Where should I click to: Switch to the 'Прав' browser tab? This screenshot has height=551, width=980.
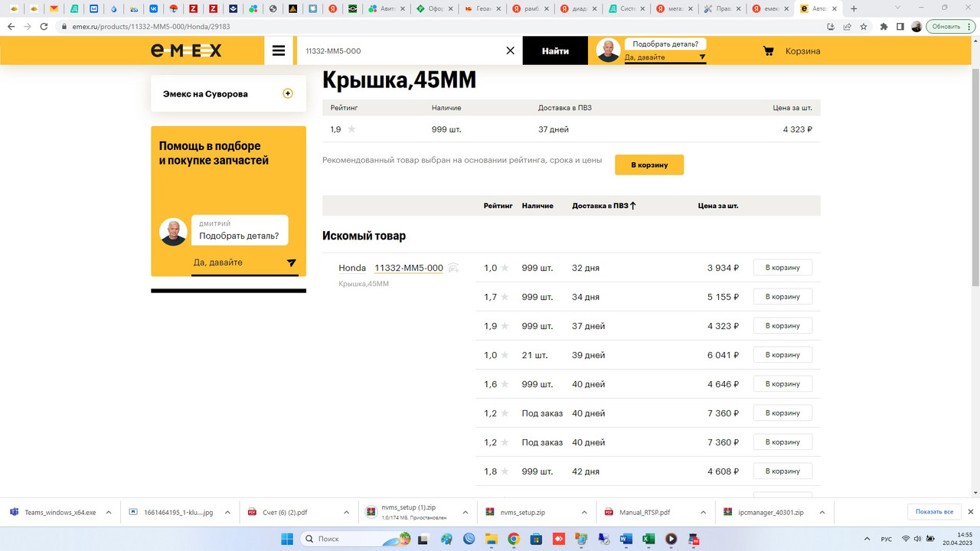pos(721,8)
